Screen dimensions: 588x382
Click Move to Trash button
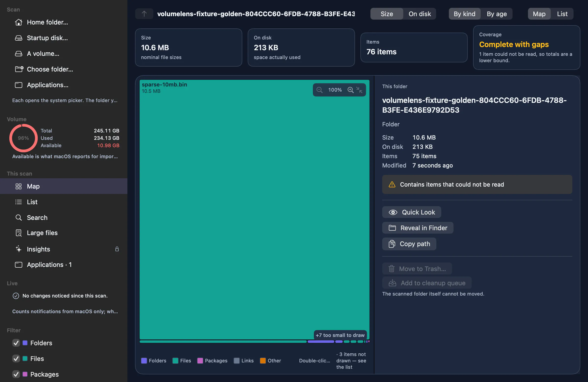[x=417, y=269]
